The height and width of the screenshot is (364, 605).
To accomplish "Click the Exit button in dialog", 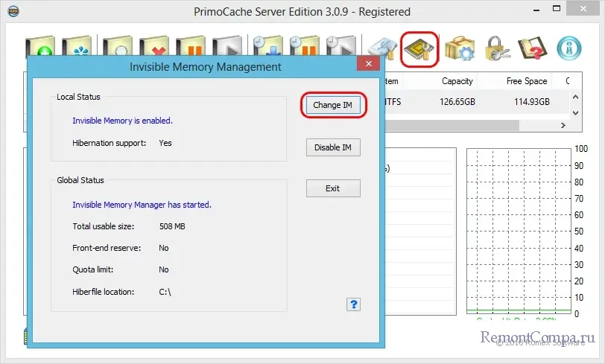I will point(332,188).
